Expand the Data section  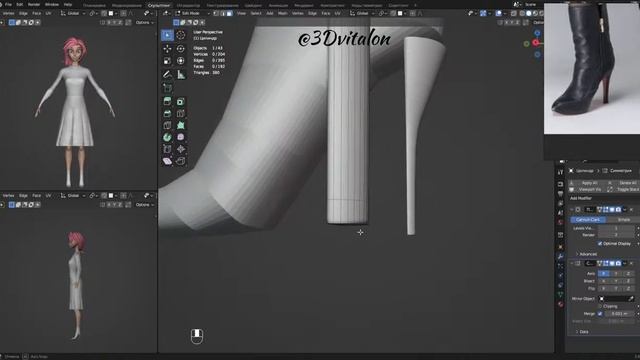pos(582,332)
